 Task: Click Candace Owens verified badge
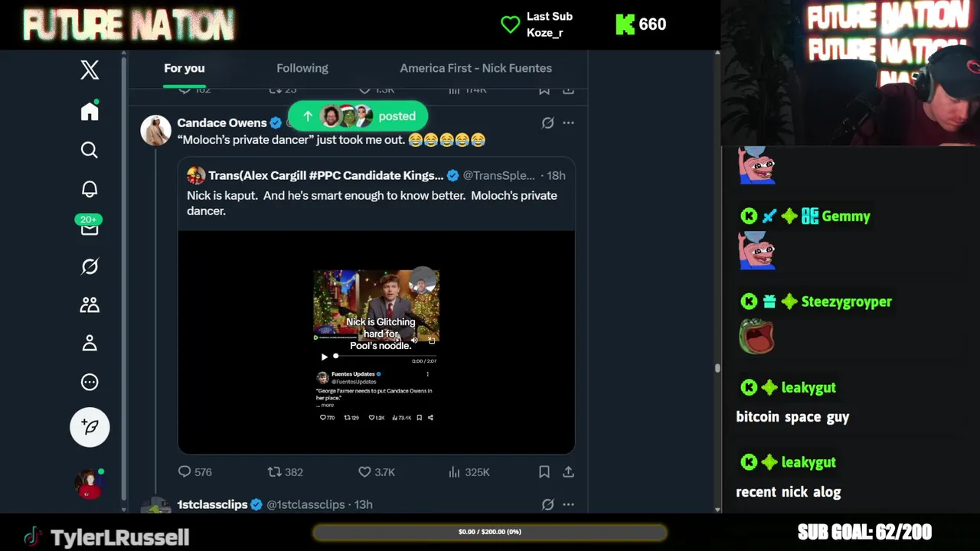point(276,122)
